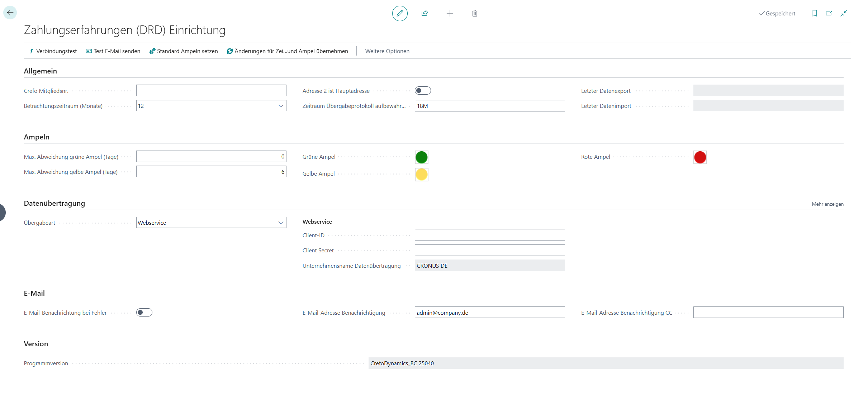Open Weitere Optionen menu
This screenshot has width=868, height=395.
click(387, 51)
